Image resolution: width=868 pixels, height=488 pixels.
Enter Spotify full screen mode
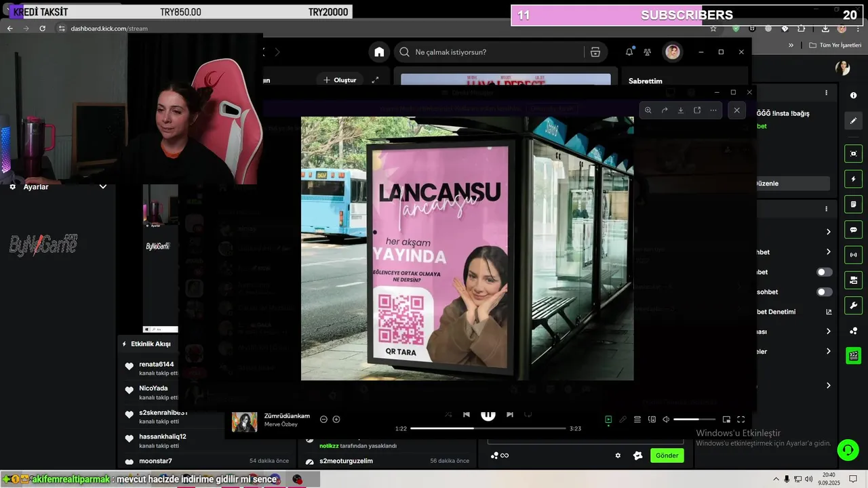click(741, 420)
